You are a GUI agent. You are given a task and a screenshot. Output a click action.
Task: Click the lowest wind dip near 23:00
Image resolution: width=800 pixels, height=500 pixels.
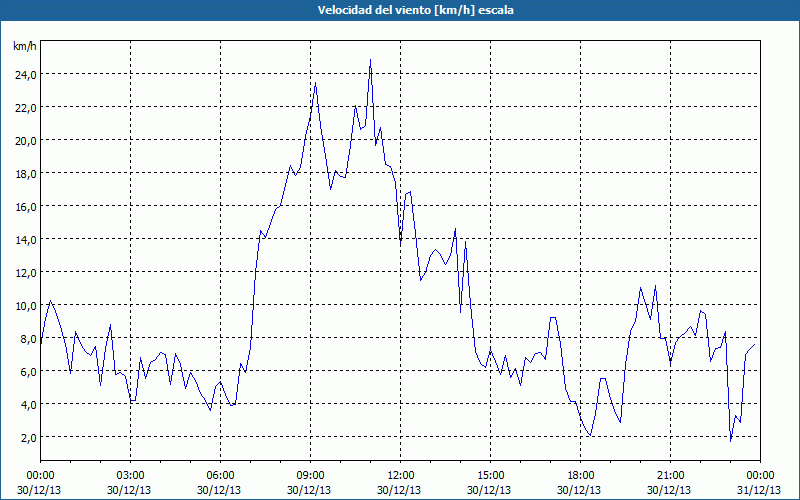731,440
